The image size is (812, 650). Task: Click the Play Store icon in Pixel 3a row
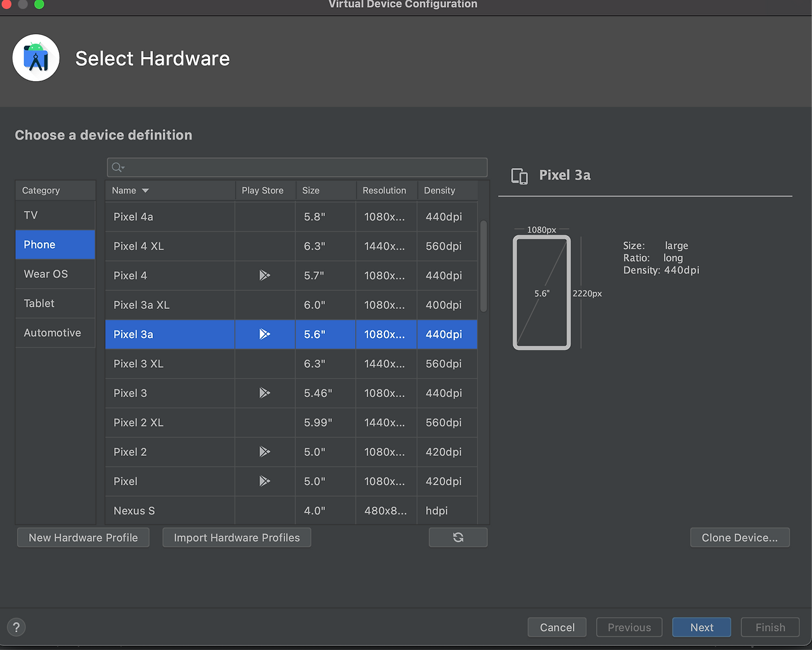265,334
